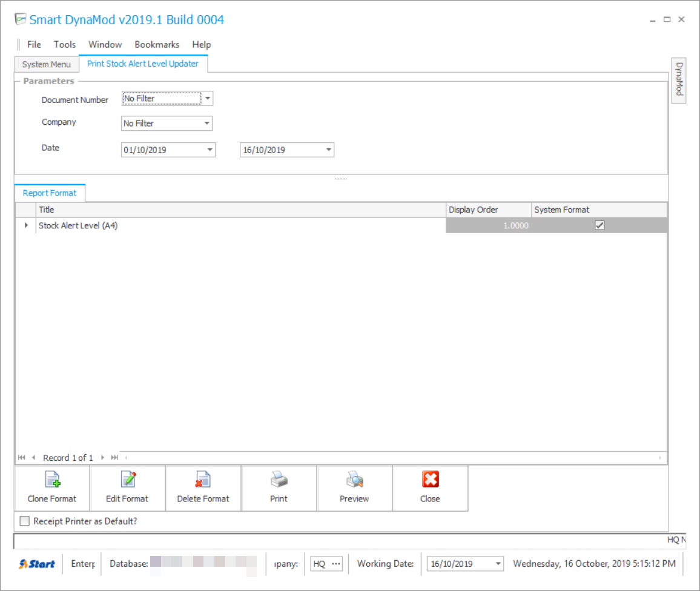Open the Company filter dropdown

(x=206, y=123)
